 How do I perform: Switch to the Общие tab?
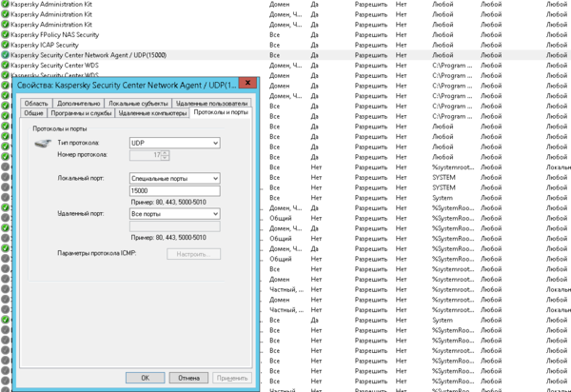click(x=33, y=113)
